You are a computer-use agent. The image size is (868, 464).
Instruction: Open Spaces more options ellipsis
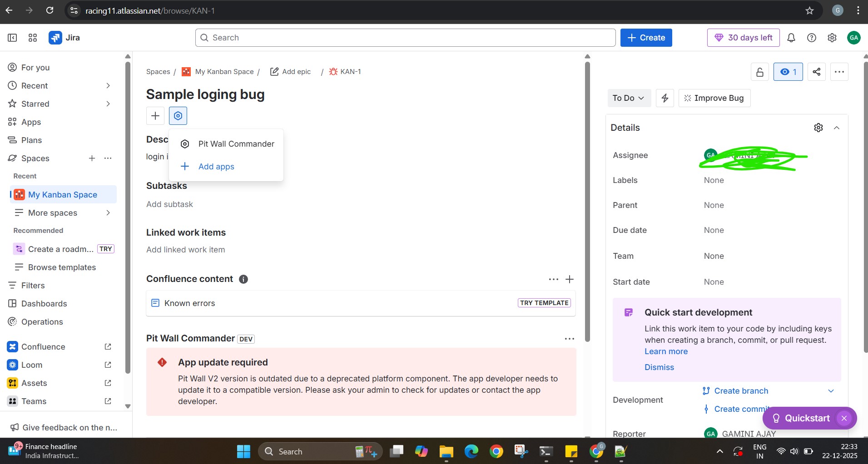[108, 158]
